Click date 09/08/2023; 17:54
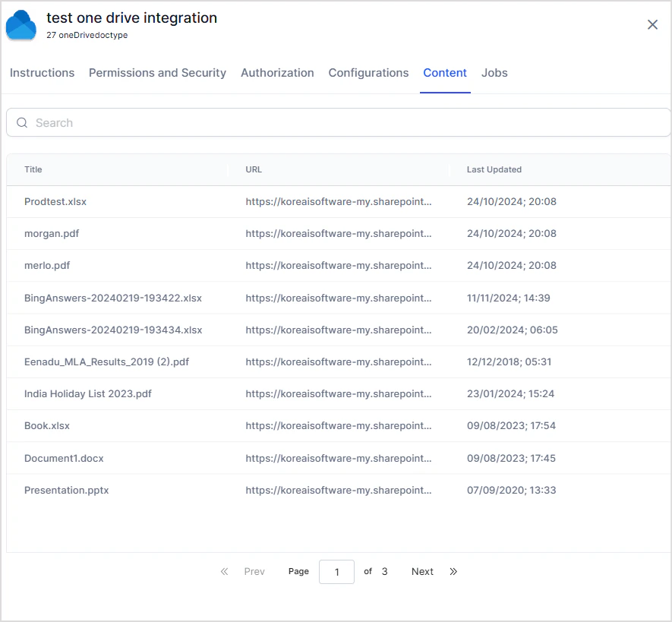The height and width of the screenshot is (622, 672). click(x=511, y=425)
